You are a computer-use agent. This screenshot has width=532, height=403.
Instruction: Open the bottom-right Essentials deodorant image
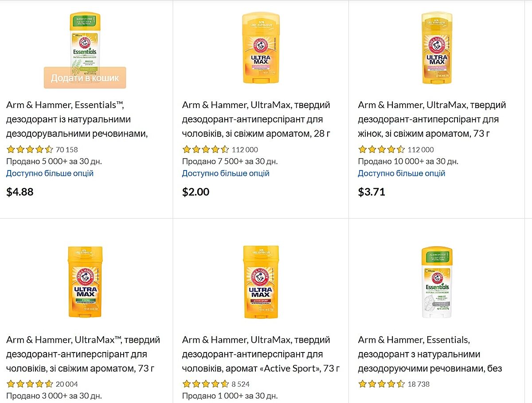coord(436,282)
